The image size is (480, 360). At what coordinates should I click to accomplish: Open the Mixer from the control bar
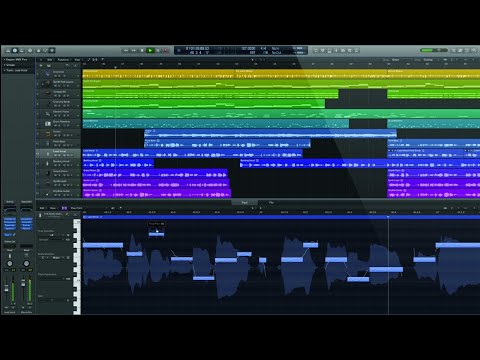click(x=45, y=50)
